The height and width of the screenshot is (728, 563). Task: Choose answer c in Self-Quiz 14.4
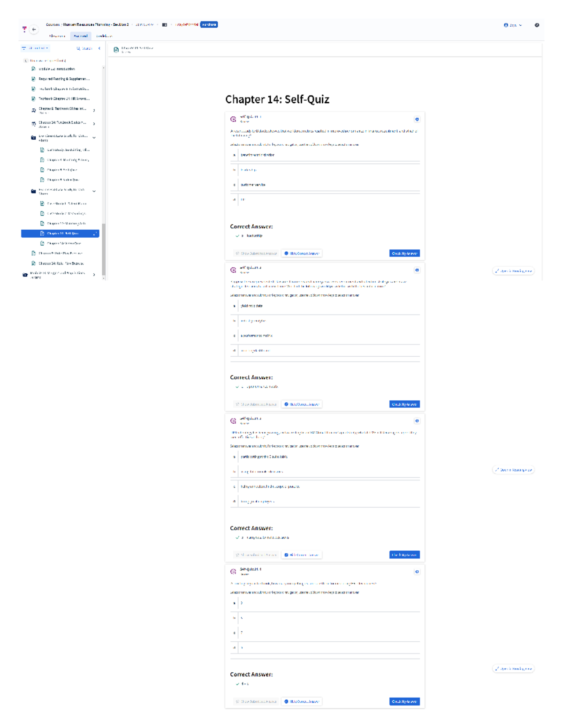coord(325,633)
